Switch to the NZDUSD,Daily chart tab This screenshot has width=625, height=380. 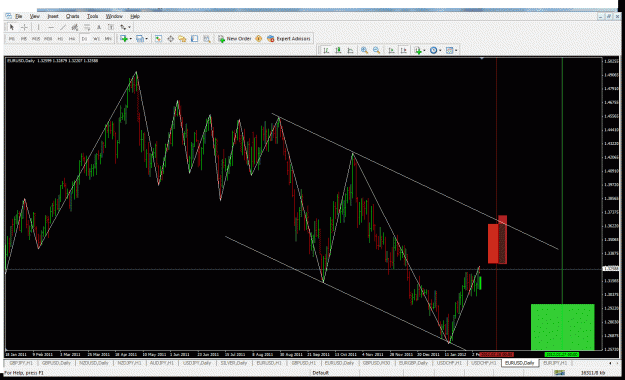coord(94,363)
